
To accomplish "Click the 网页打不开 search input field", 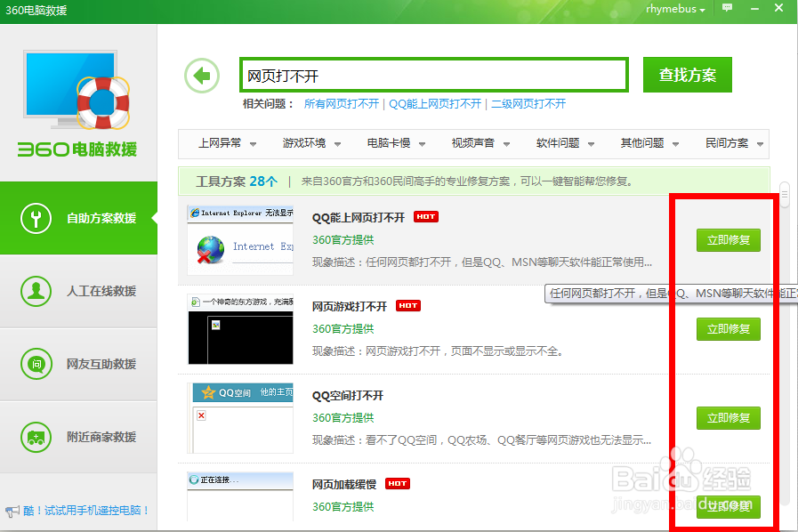I will click(x=433, y=75).
